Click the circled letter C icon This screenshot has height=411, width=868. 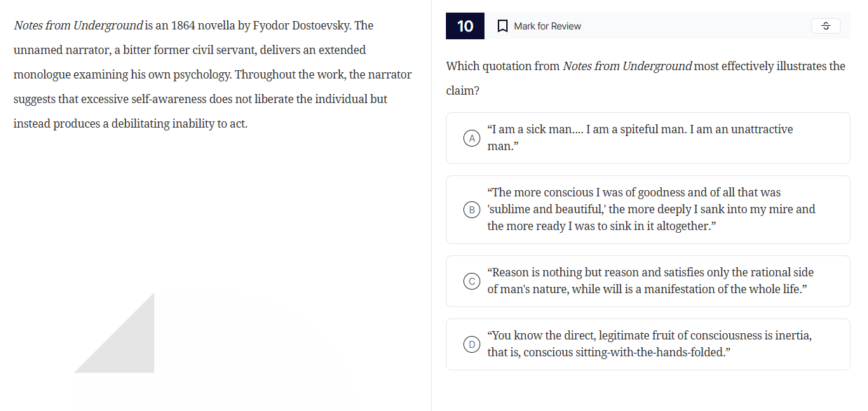[x=471, y=281]
